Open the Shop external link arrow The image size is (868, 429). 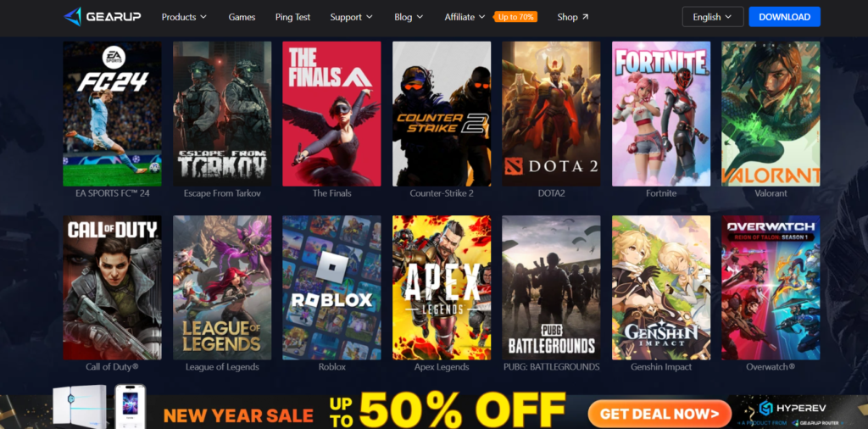coord(586,17)
